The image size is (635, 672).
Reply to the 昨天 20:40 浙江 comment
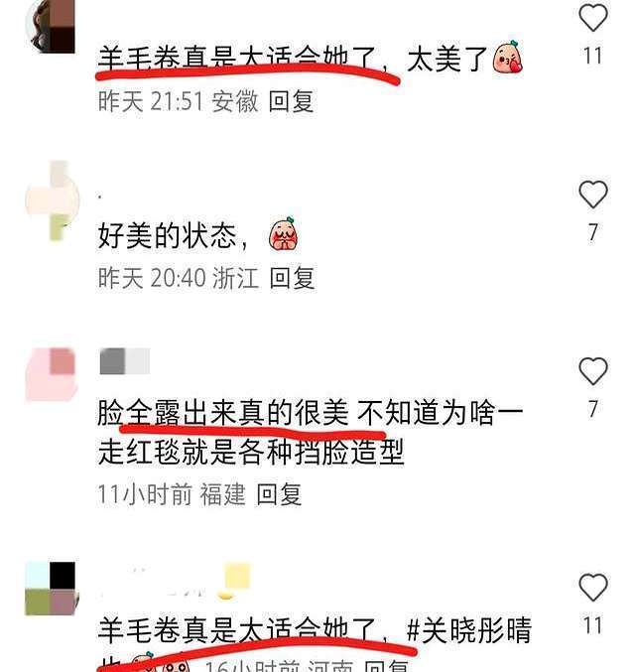(293, 278)
